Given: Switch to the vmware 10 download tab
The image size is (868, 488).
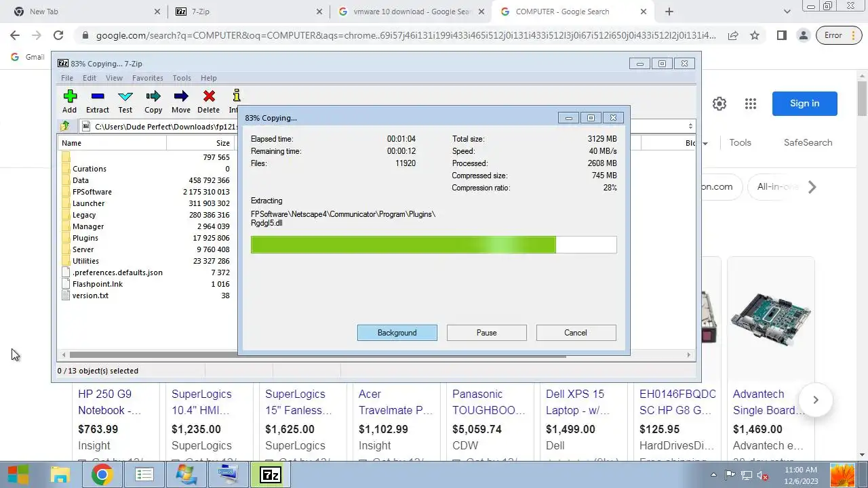Looking at the screenshot, I should (412, 12).
